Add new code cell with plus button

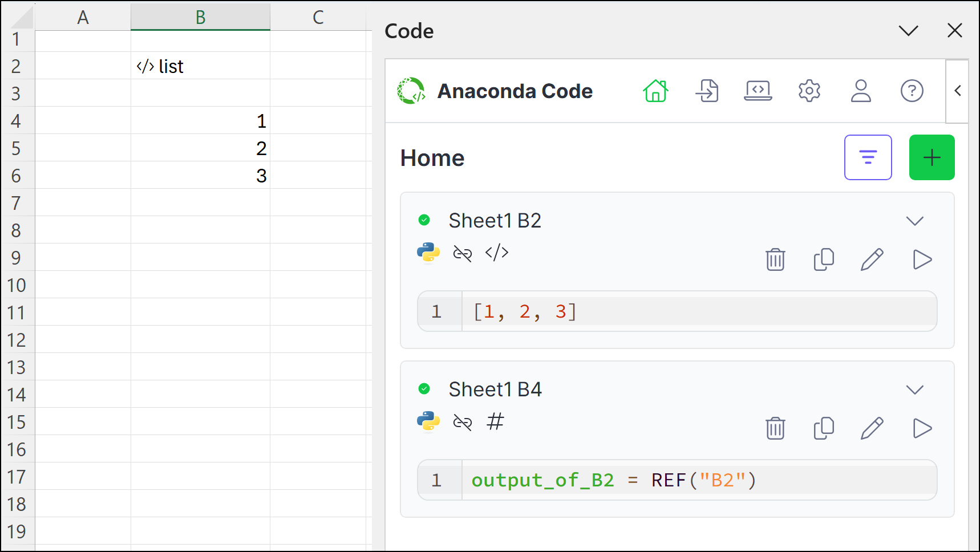(x=932, y=157)
